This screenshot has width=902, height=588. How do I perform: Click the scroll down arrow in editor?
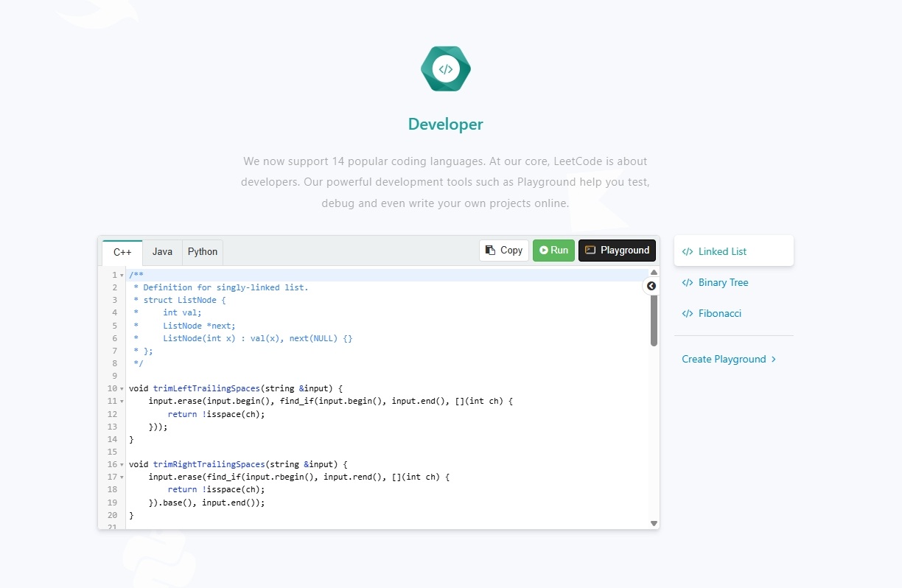click(654, 523)
